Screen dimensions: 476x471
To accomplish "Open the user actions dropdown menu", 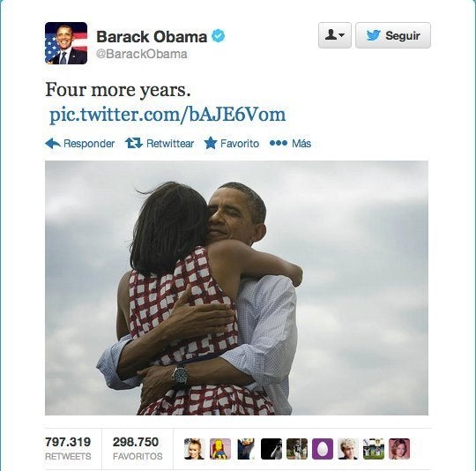I will pos(335,35).
